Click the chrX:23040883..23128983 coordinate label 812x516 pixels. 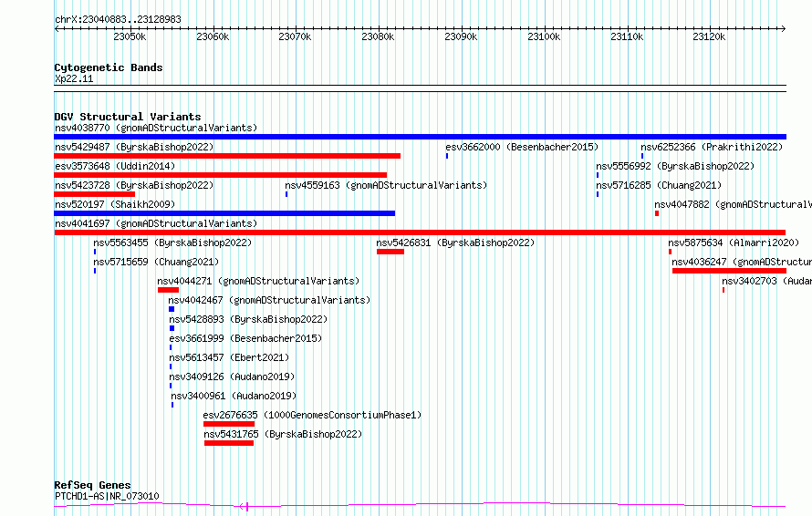click(x=118, y=20)
